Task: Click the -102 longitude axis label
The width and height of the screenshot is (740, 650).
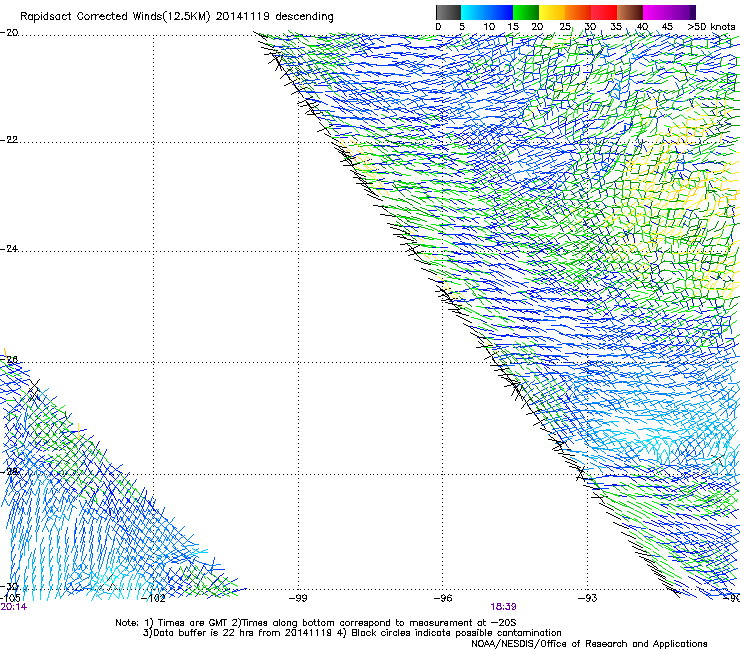Action: tap(154, 599)
